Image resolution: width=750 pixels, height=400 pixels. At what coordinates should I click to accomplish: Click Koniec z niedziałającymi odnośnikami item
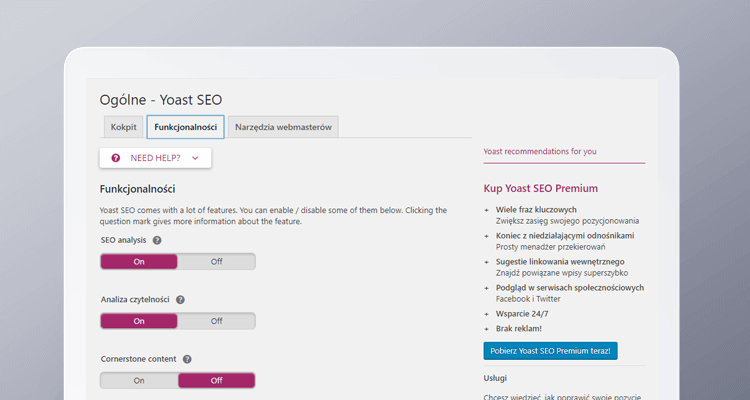(x=565, y=235)
